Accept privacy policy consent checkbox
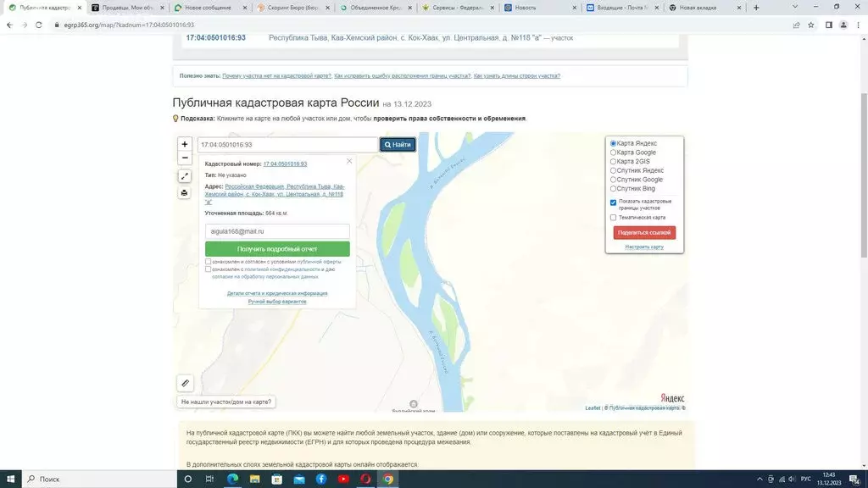The height and width of the screenshot is (488, 868). [209, 269]
